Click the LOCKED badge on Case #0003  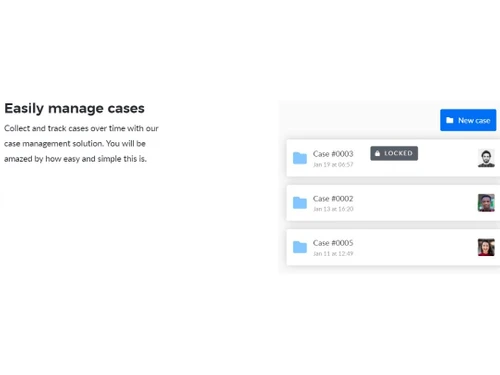[394, 153]
